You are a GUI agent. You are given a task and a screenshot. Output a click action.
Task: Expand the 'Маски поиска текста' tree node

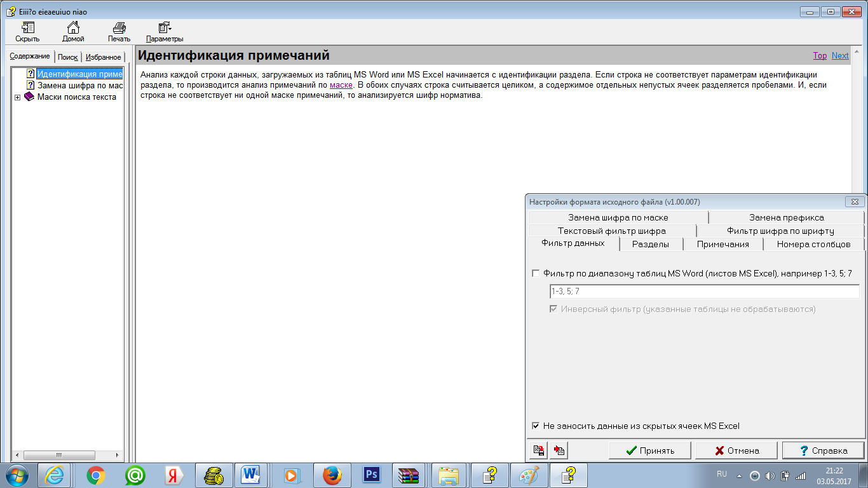click(x=17, y=97)
